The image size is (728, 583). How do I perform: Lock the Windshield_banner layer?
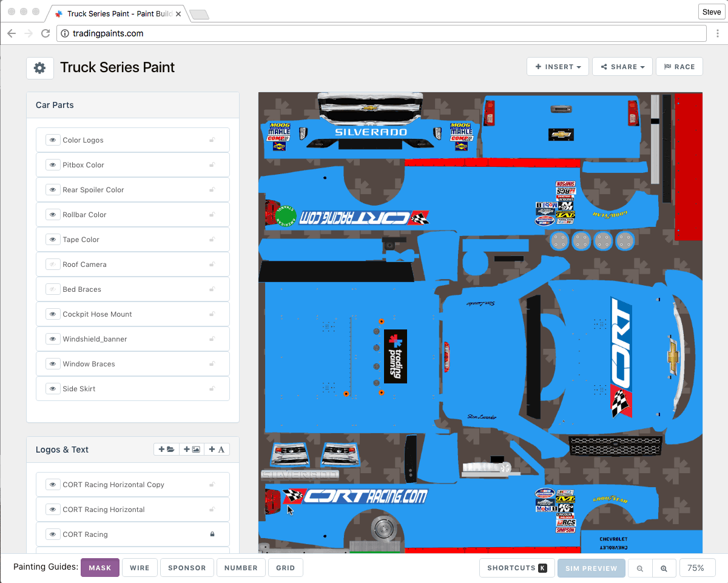click(212, 339)
